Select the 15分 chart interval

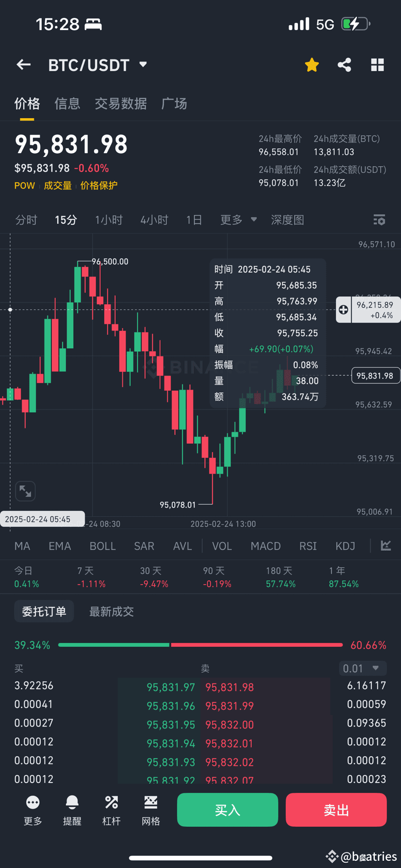coord(66,220)
